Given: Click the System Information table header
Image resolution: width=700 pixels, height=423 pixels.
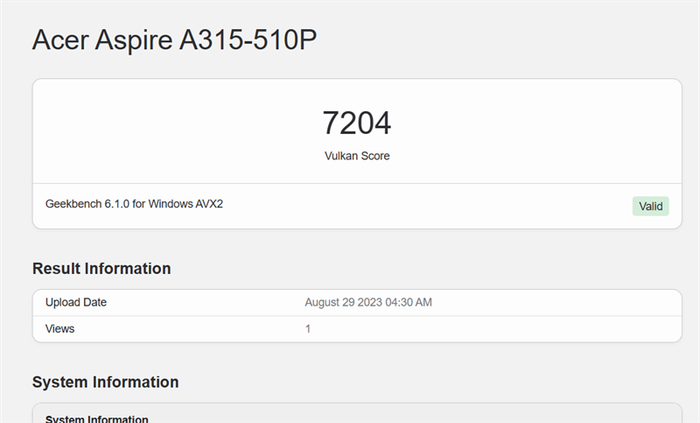Looking at the screenshot, I should tap(97, 419).
